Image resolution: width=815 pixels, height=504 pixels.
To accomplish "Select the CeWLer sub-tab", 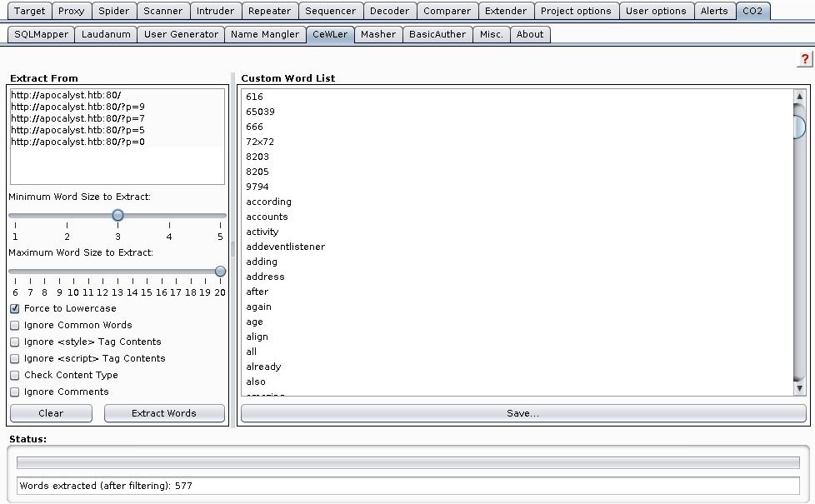I will coord(330,34).
